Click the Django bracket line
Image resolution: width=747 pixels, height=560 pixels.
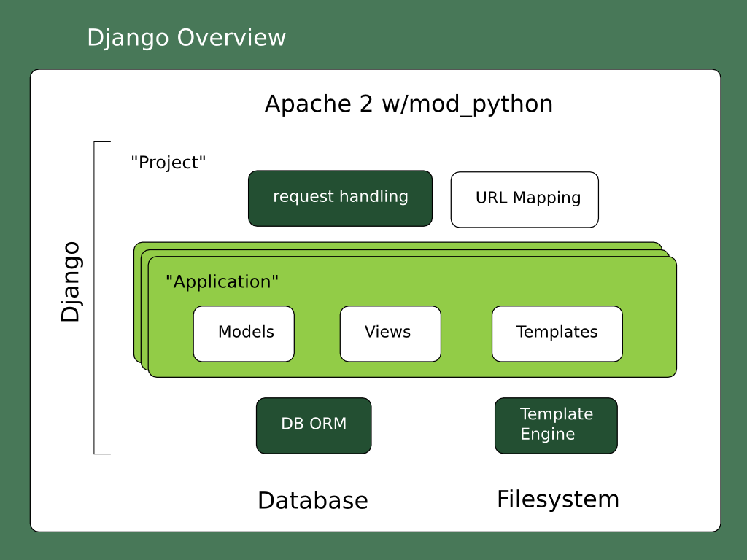[x=94, y=297]
